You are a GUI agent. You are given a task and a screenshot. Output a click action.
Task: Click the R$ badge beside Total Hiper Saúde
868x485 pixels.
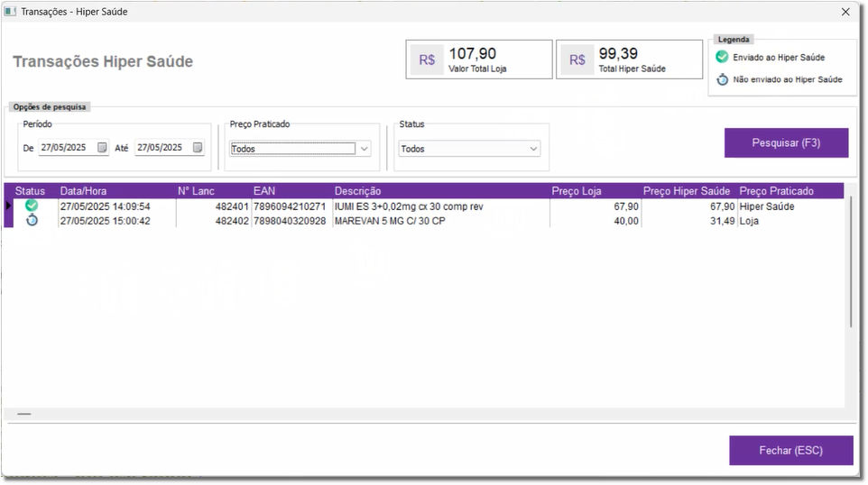pyautogui.click(x=577, y=59)
